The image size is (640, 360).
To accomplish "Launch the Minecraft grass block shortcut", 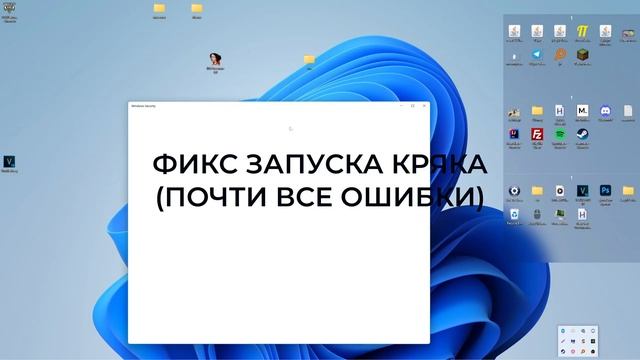I will tap(582, 55).
